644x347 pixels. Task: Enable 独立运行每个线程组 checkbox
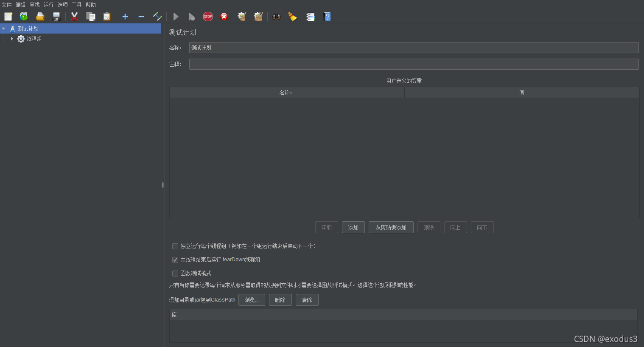coord(175,246)
